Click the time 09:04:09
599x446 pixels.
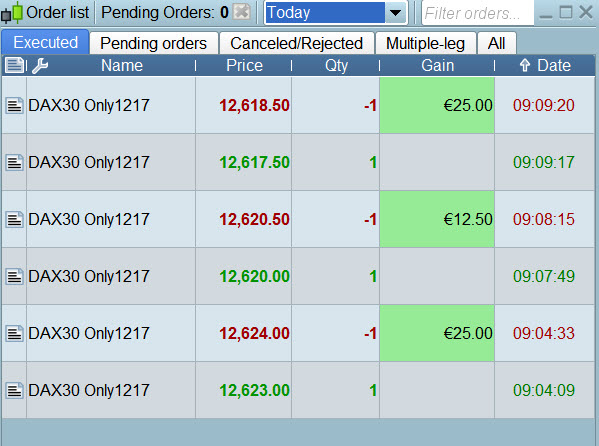tap(544, 391)
